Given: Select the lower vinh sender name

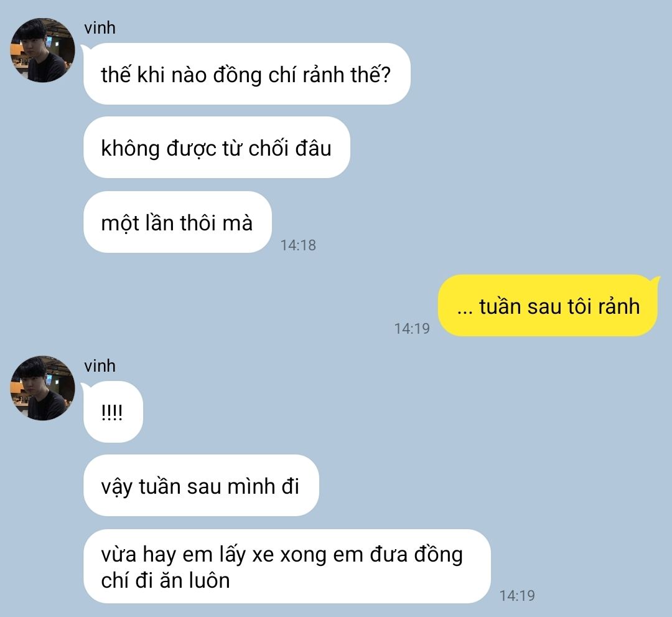Looking at the screenshot, I should tap(100, 365).
